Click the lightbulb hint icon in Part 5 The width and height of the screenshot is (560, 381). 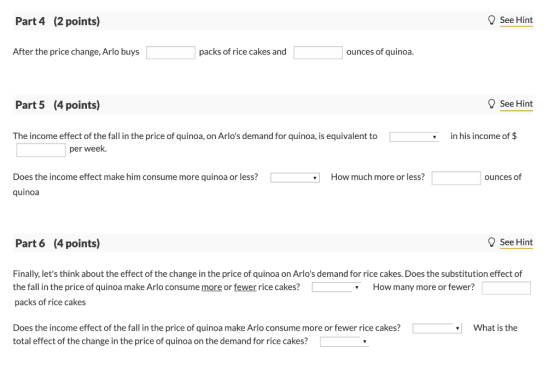click(x=491, y=104)
